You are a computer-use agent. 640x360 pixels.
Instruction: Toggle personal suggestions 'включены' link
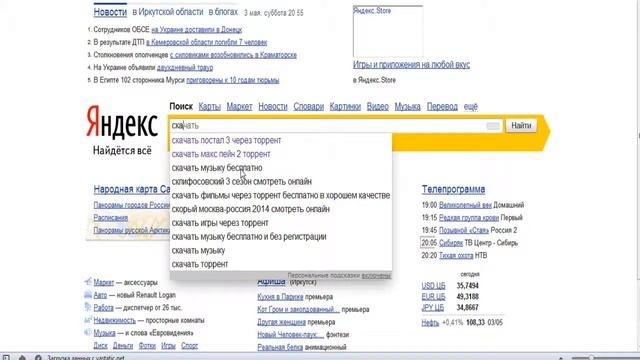pos(376,276)
